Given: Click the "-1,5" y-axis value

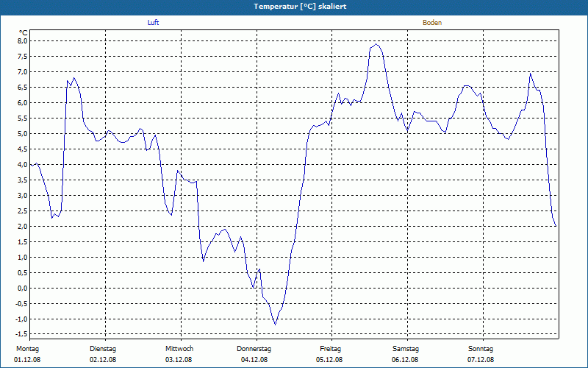Looking at the screenshot, I should pyautogui.click(x=22, y=334).
